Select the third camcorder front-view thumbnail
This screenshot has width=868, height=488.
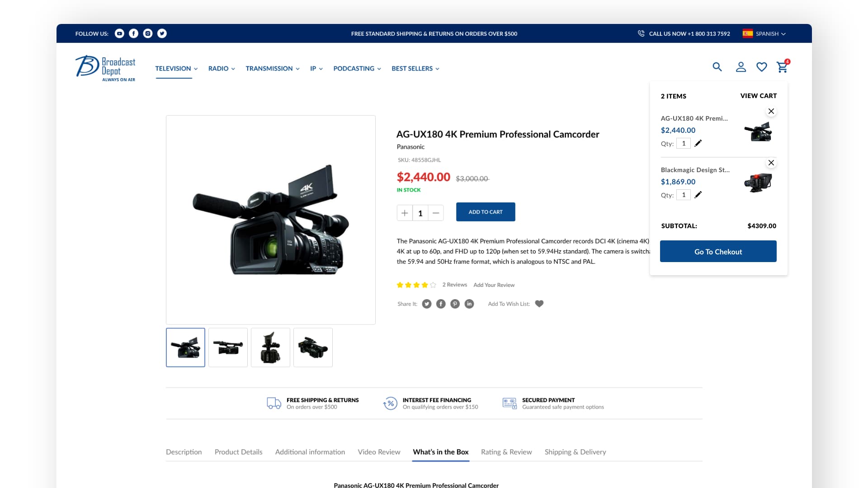click(x=270, y=347)
